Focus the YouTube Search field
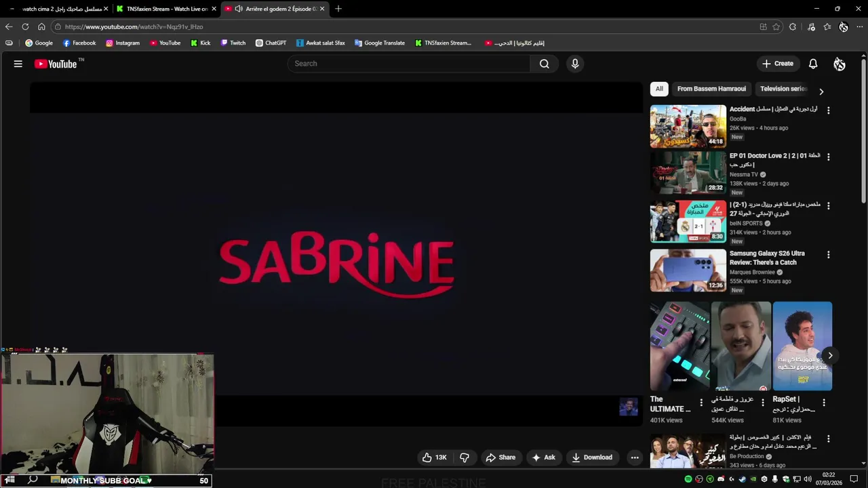 409,64
